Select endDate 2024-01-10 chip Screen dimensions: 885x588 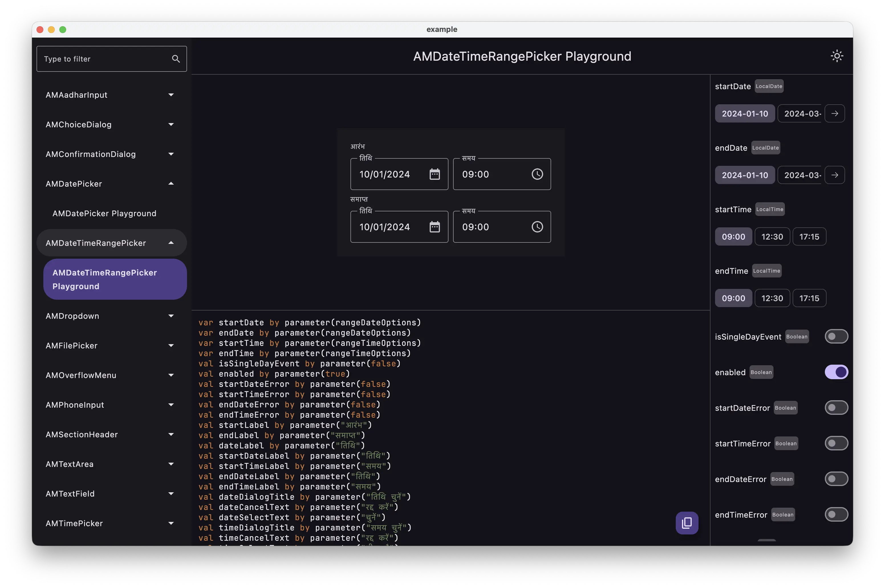point(745,175)
